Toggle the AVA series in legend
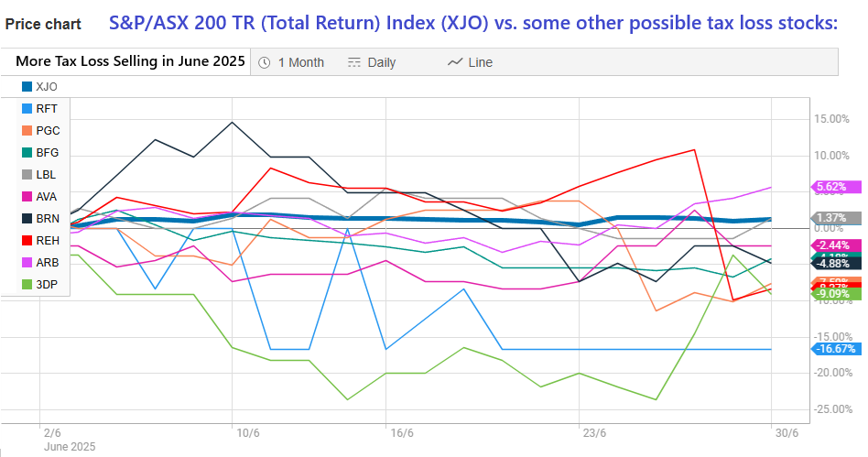This screenshot has height=457, width=868. coord(46,196)
